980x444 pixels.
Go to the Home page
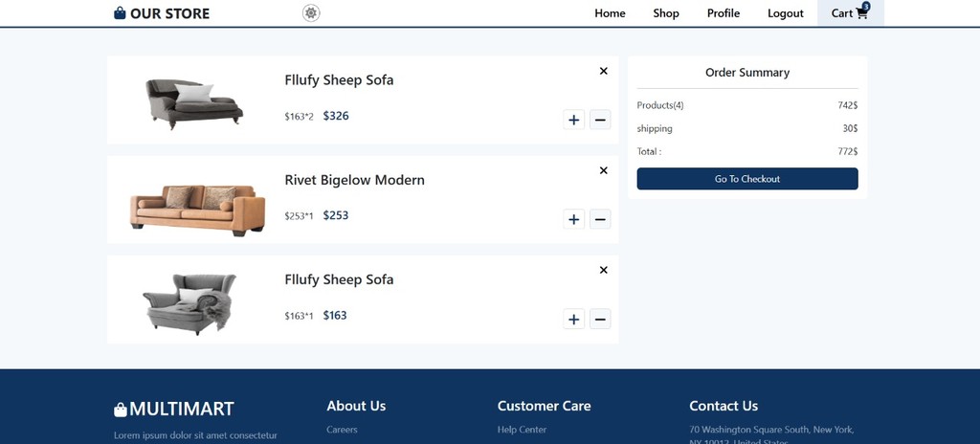[610, 13]
